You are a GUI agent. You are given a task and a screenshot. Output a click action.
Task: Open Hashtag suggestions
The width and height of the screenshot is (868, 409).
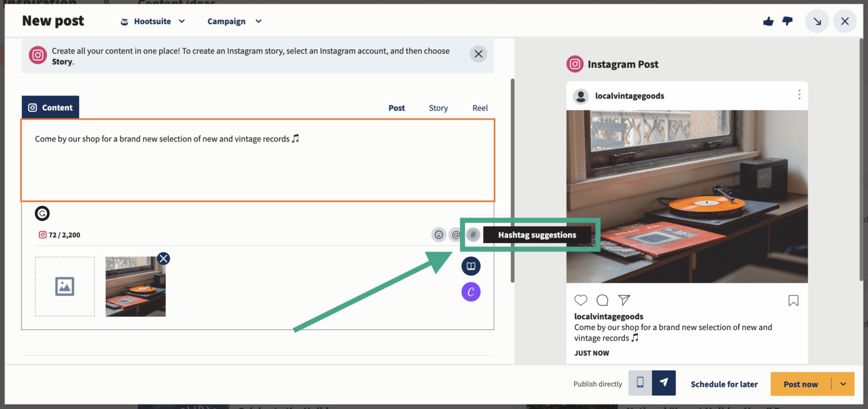[473, 234]
